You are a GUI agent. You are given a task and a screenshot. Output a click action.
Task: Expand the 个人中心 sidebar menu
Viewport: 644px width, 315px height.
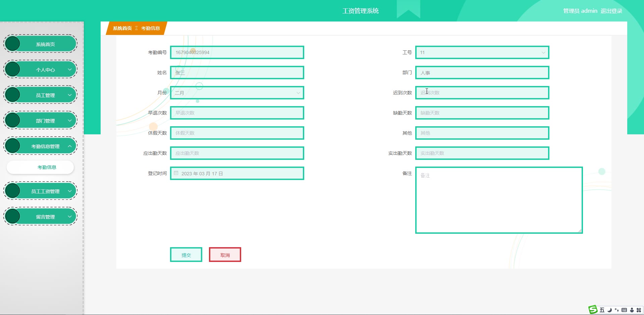tap(40, 70)
